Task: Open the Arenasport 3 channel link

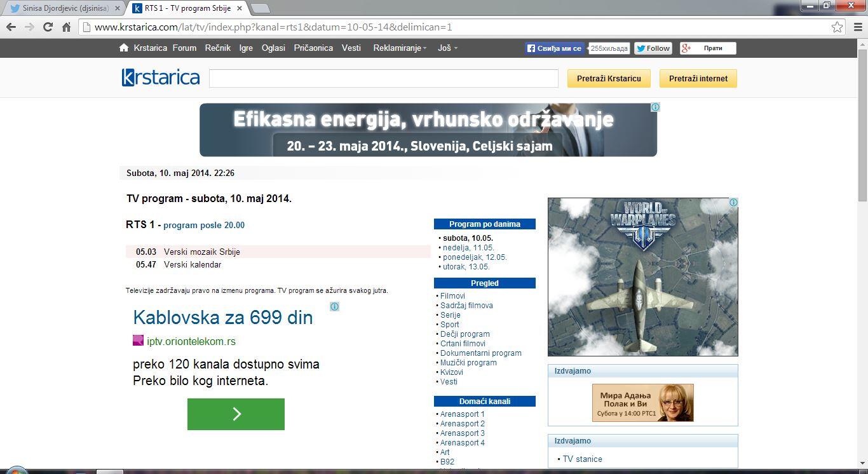Action: (x=463, y=433)
